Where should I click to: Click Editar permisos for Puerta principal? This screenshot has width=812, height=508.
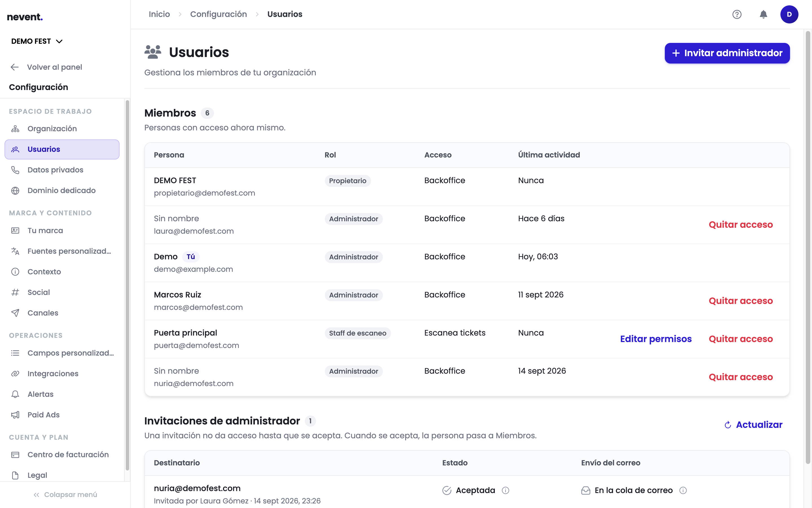tap(656, 339)
